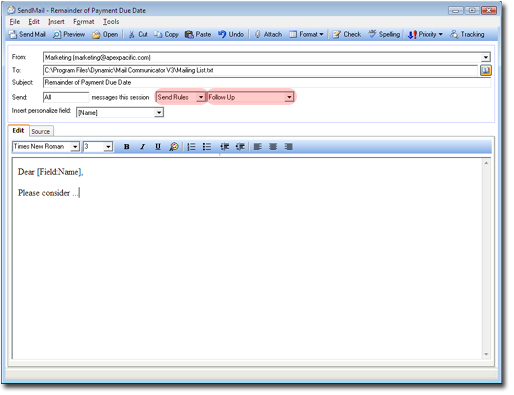Open the Preview tool

point(69,34)
